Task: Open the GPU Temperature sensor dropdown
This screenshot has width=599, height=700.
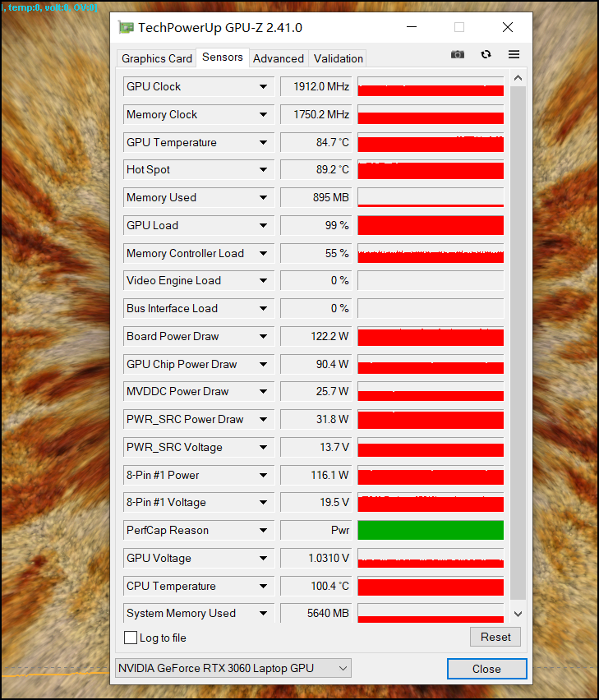Action: pyautogui.click(x=263, y=142)
